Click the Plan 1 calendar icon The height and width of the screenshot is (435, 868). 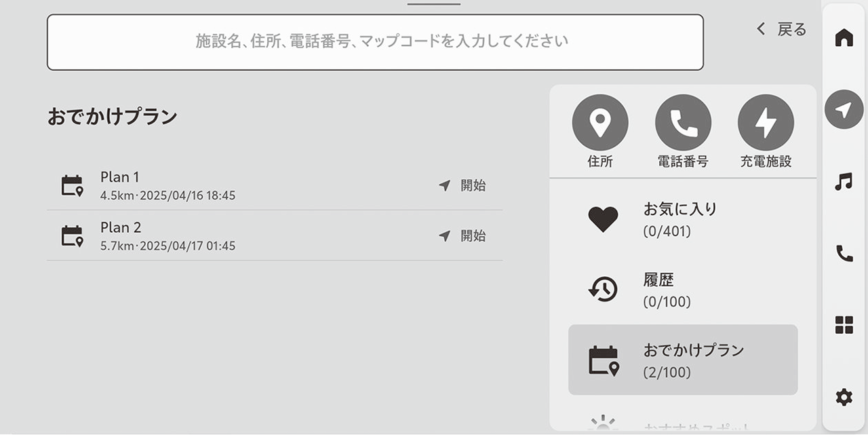(72, 185)
